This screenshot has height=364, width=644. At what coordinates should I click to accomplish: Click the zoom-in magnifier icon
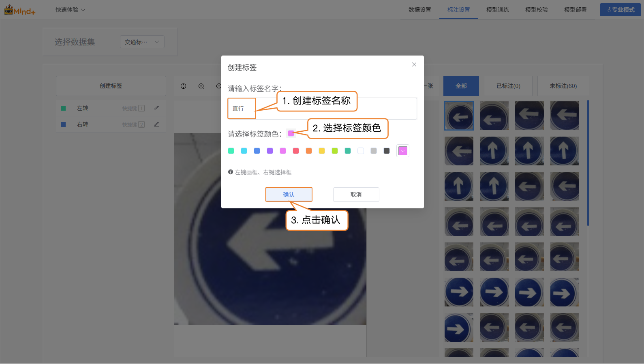pyautogui.click(x=201, y=86)
